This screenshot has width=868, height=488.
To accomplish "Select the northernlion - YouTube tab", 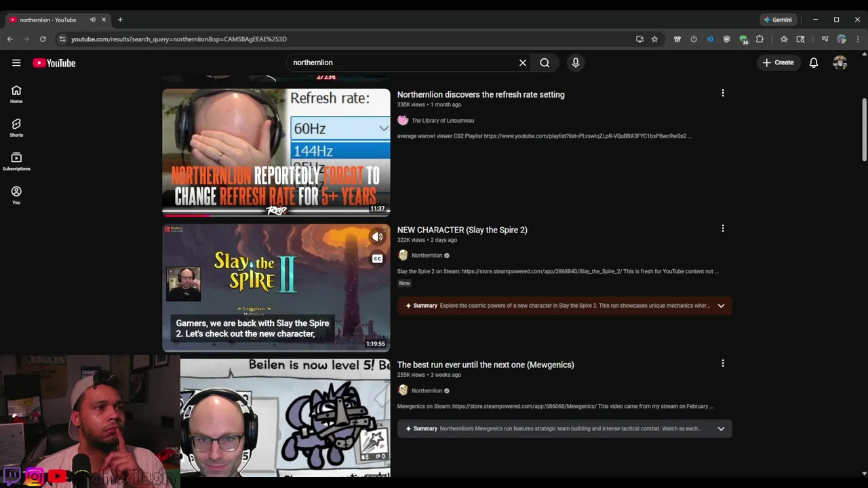I will 47,20.
